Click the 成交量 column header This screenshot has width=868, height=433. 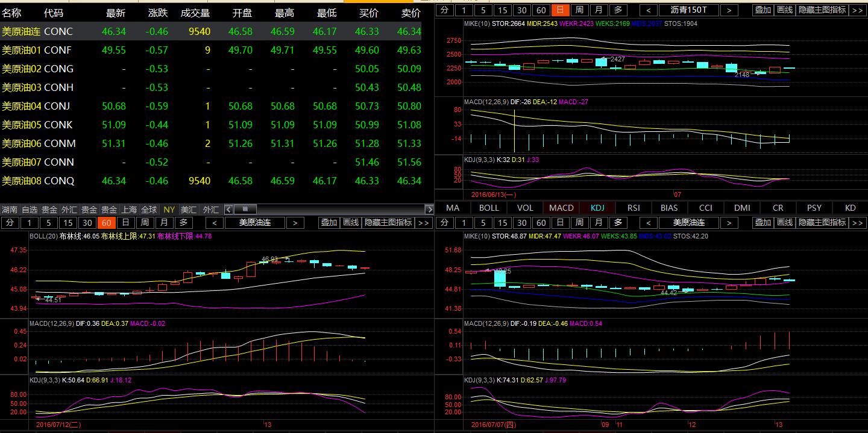(195, 13)
